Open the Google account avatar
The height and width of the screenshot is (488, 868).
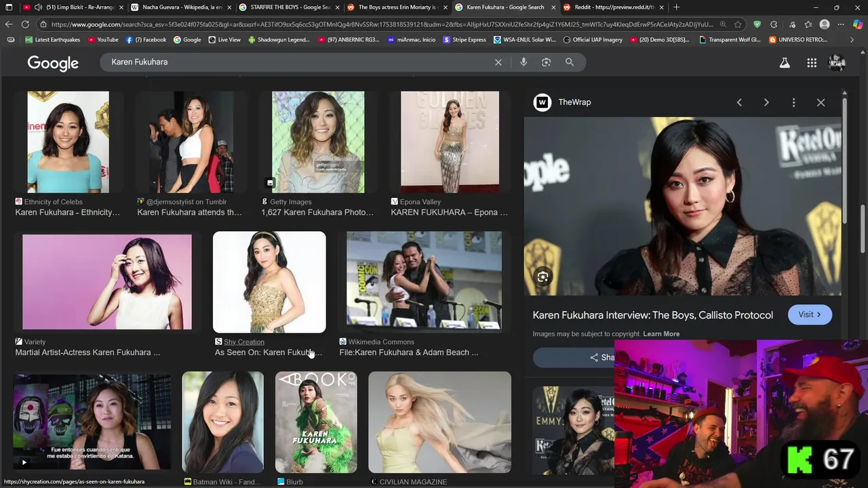[837, 62]
